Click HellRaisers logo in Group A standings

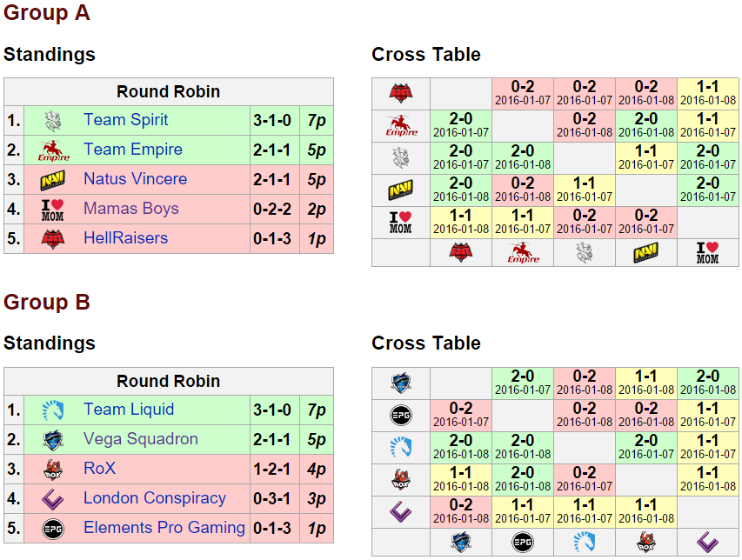click(53, 238)
